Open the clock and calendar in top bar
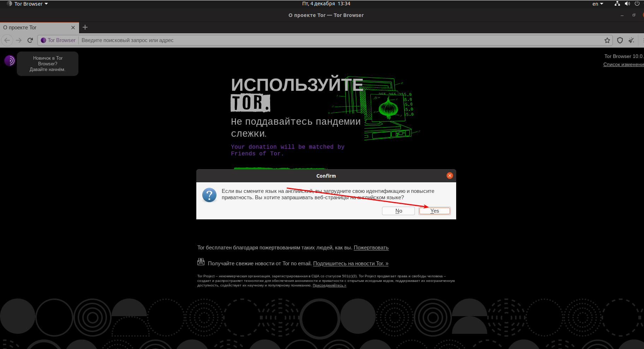 (326, 4)
